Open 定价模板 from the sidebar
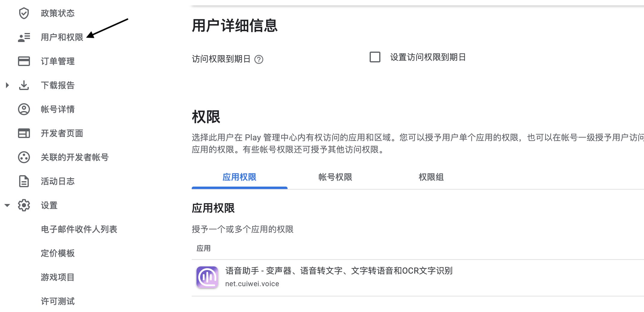Viewport: 644px width, 312px height. (x=58, y=253)
